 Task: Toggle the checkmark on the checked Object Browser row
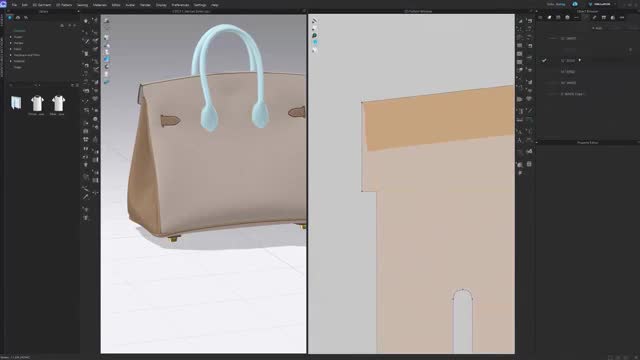click(x=544, y=60)
